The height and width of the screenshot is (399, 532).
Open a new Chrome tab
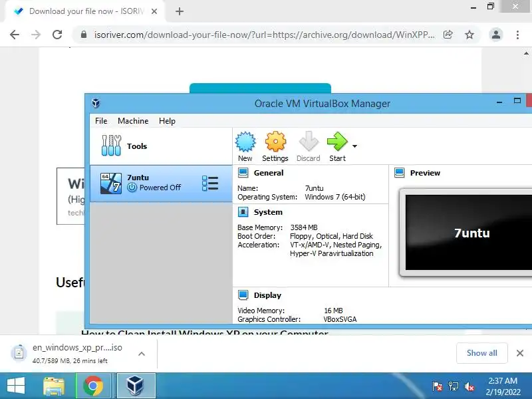(180, 11)
